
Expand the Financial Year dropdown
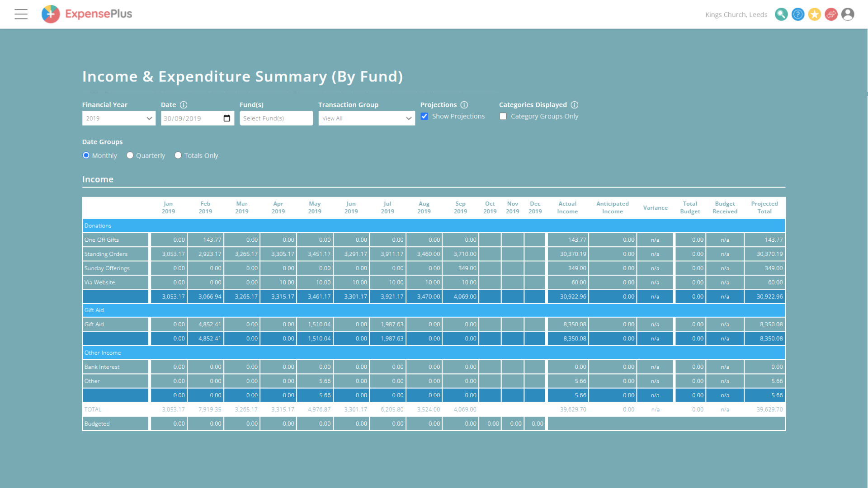point(118,118)
